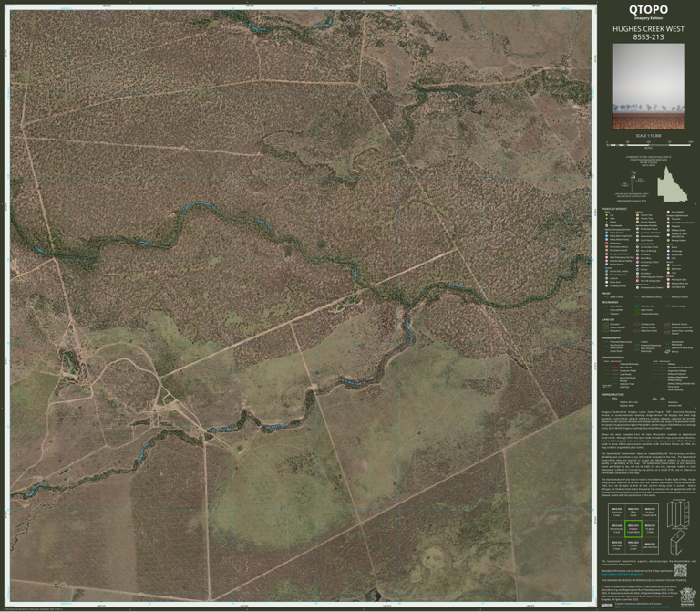This screenshot has width=700, height=612.
Task: Click the 'HYDROGRAPHY' legend heading
Action: tap(612, 338)
